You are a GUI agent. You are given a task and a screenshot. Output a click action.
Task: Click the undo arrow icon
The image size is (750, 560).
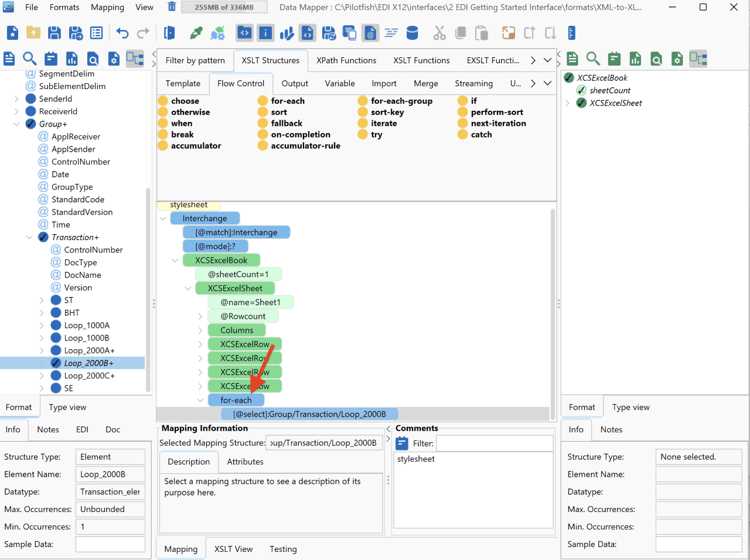click(122, 33)
